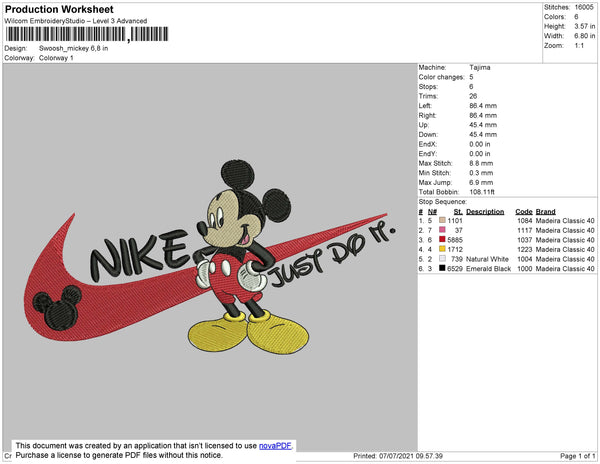
Task: Click the yellow 1712 color swatch
Action: tap(442, 249)
